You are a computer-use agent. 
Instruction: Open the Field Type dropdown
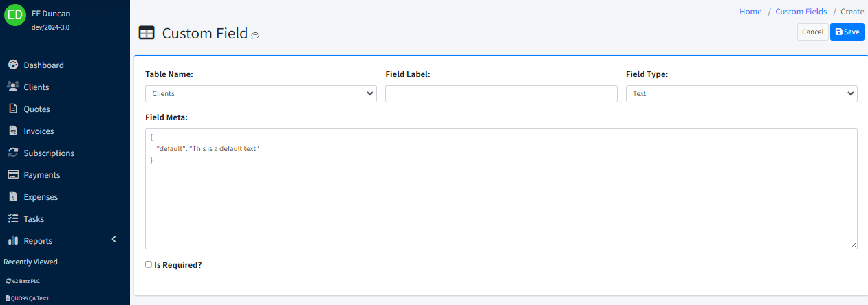pyautogui.click(x=741, y=93)
